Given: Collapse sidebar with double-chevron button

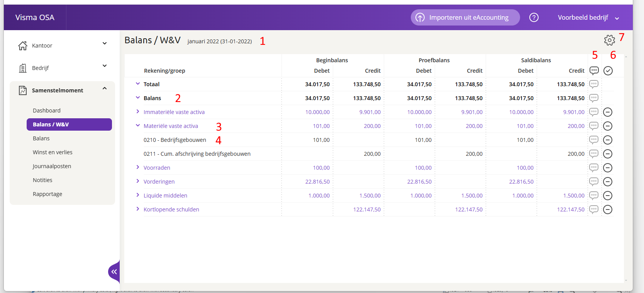Looking at the screenshot, I should (114, 272).
